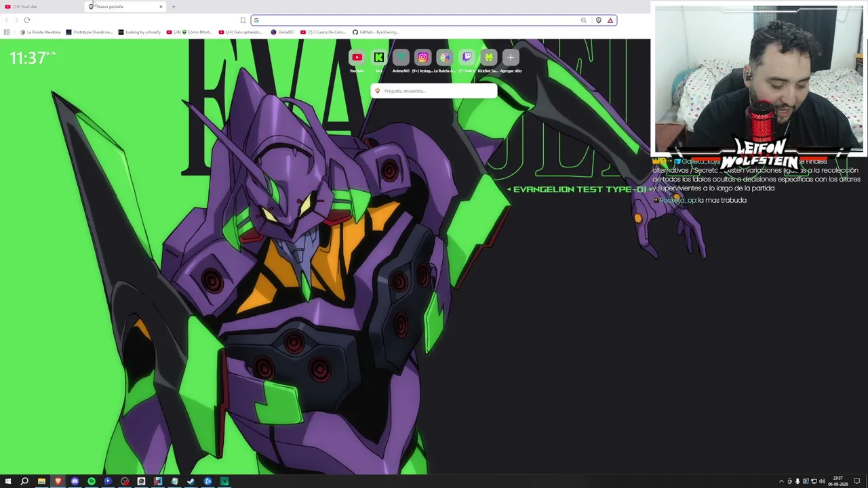Reload the current page
The height and width of the screenshot is (488, 868).
[x=27, y=20]
